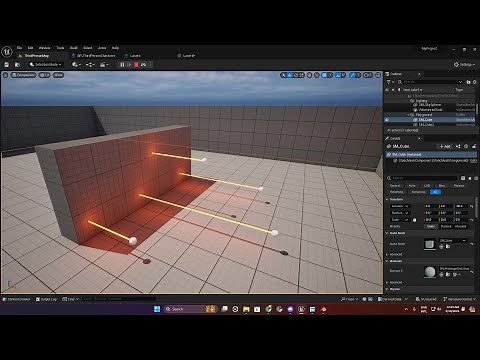Click the maximize viewport layout icon
480x360 pixels.
coord(378,75)
